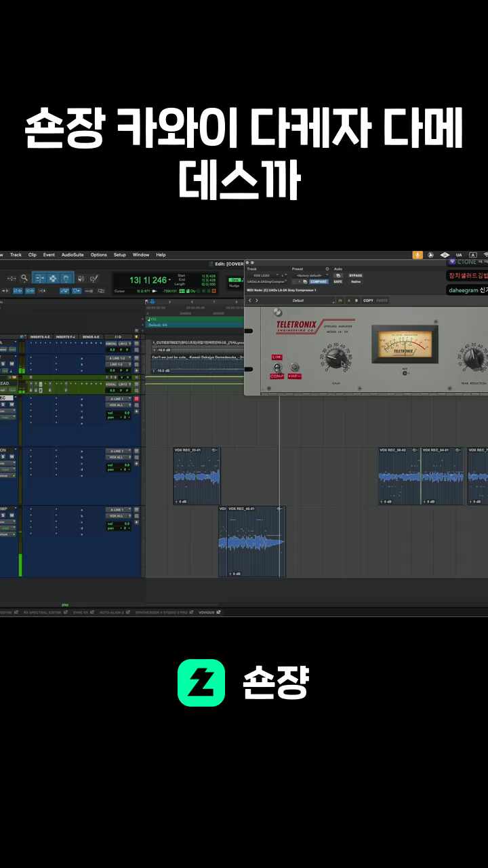Click the SAFE button in plugin header
488x868 pixels.
coord(338,281)
